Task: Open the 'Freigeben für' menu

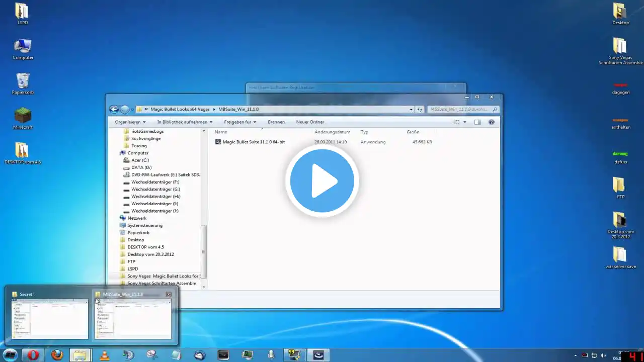Action: tap(240, 122)
